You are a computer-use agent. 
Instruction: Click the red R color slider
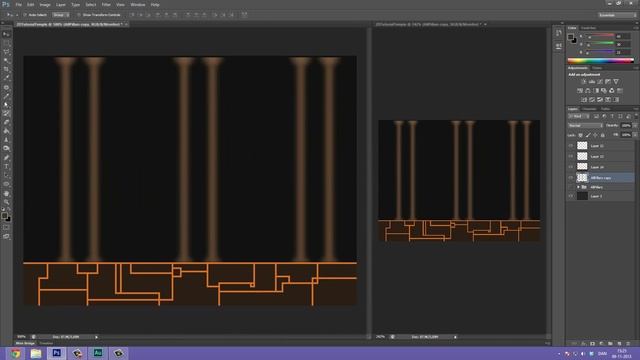click(600, 36)
